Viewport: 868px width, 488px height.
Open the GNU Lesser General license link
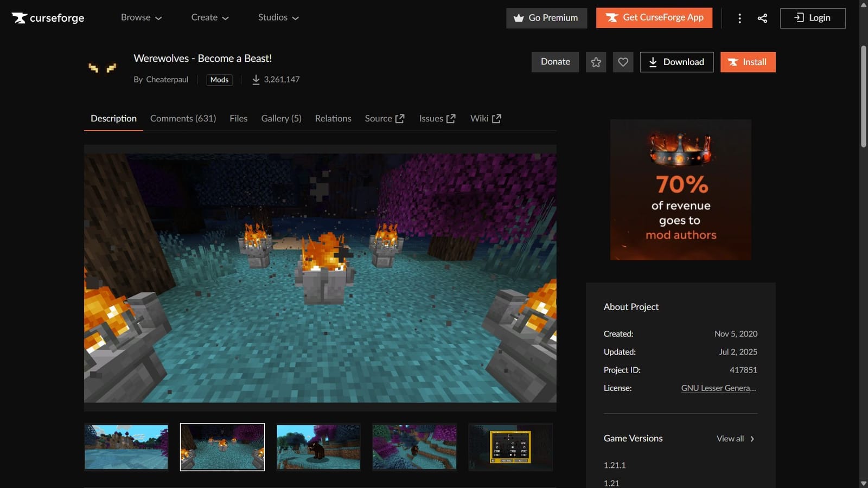pos(718,388)
